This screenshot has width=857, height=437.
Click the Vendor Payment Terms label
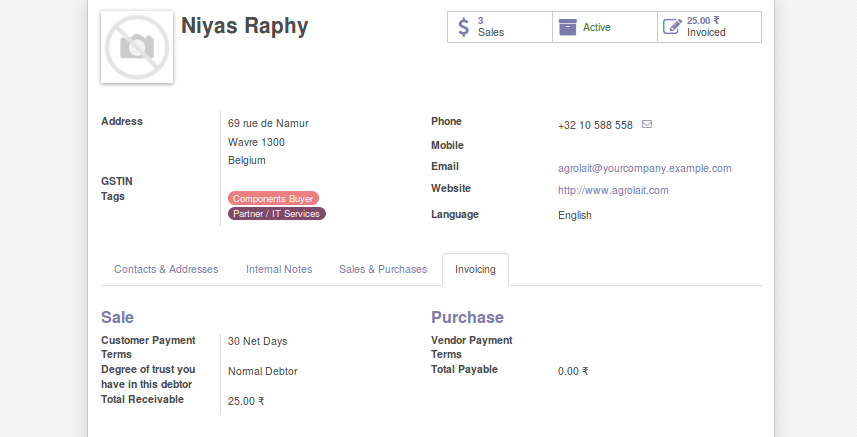tap(472, 347)
